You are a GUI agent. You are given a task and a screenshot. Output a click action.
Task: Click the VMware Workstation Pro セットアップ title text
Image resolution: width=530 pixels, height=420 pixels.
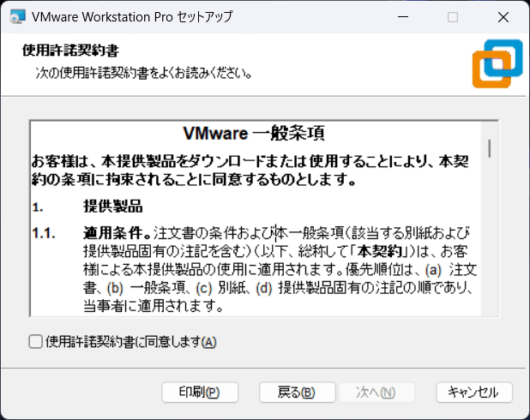132,17
